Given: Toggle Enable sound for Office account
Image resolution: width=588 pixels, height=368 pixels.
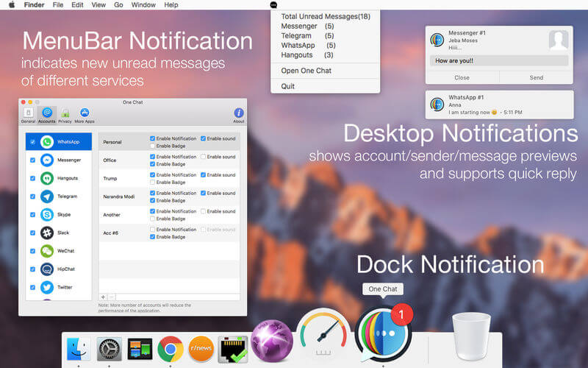Looking at the screenshot, I should [203, 157].
